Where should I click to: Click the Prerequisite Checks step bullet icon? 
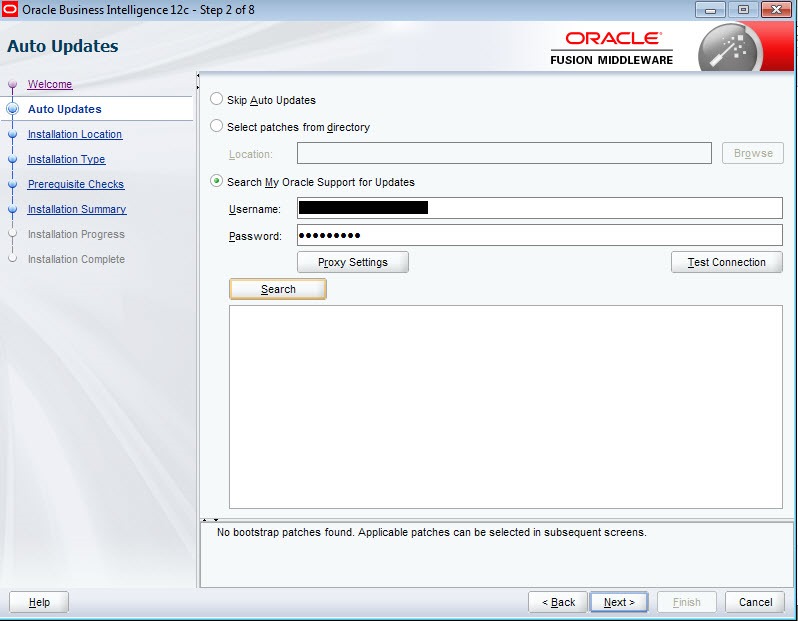[x=13, y=184]
